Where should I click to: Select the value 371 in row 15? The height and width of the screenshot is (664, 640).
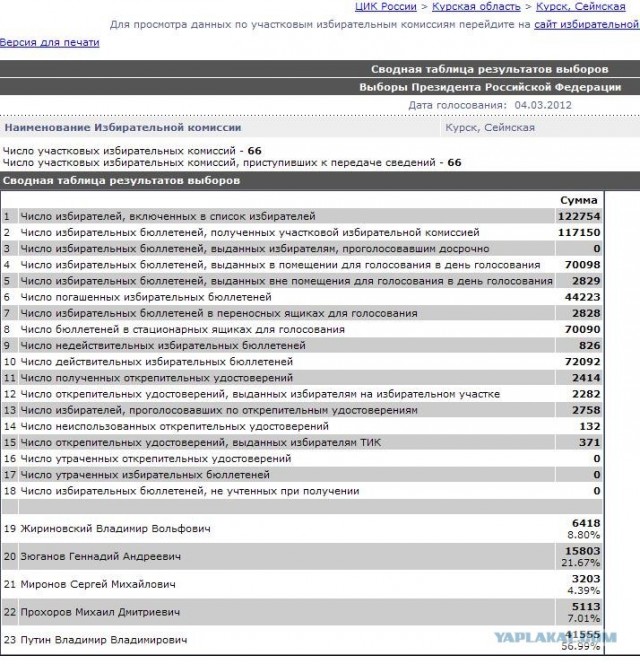[x=590, y=443]
